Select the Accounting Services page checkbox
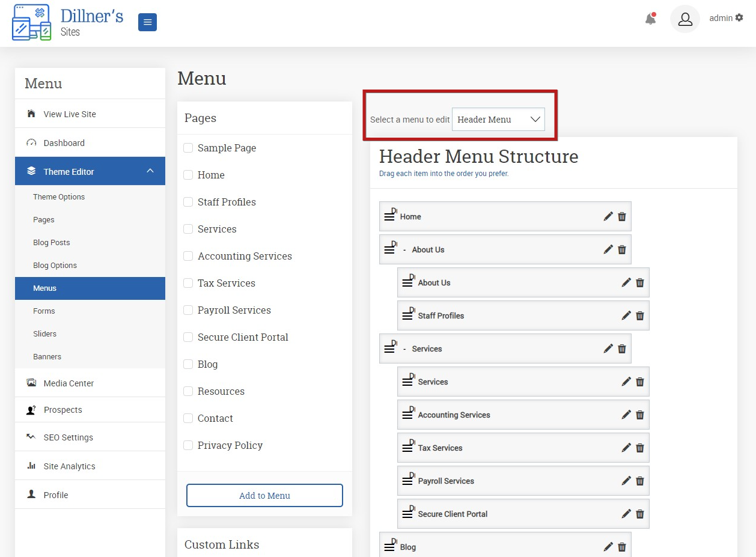The width and height of the screenshot is (756, 557). coord(188,256)
